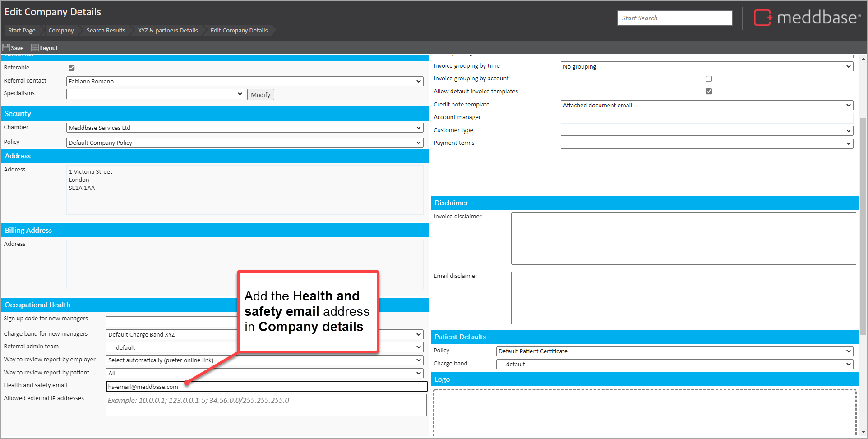Open XYZ & partners Details breadcrumb

coord(168,31)
